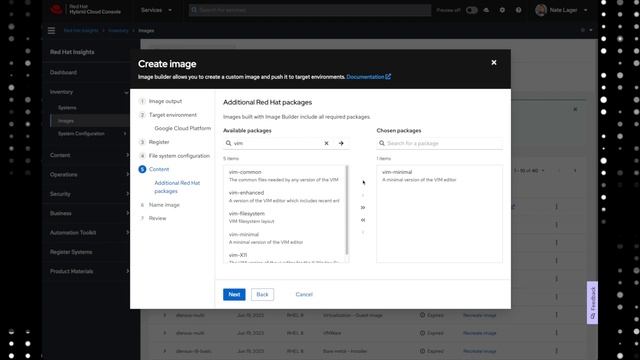
Task: Open Additional Red Hat packages sub-step
Action: pyautogui.click(x=177, y=187)
